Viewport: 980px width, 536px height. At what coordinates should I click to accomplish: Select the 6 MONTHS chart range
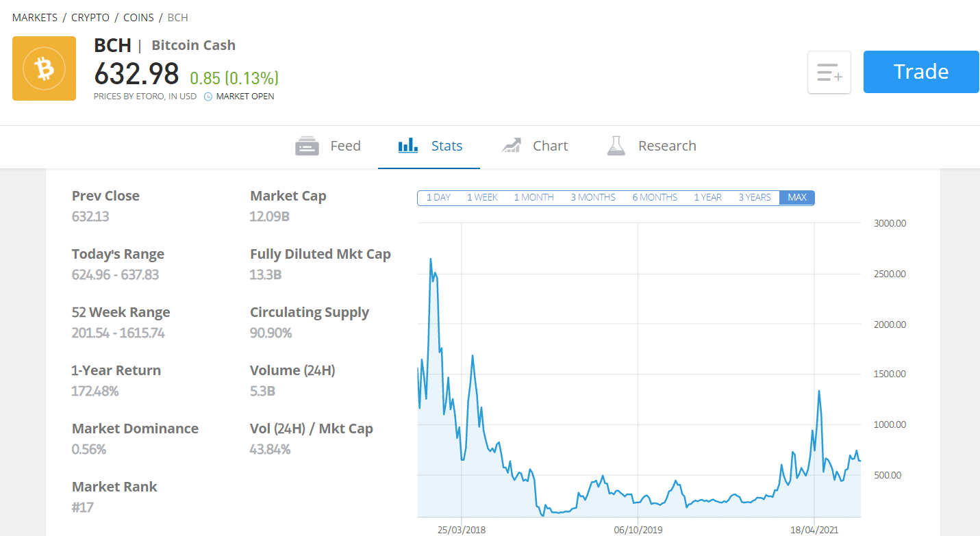click(x=655, y=197)
